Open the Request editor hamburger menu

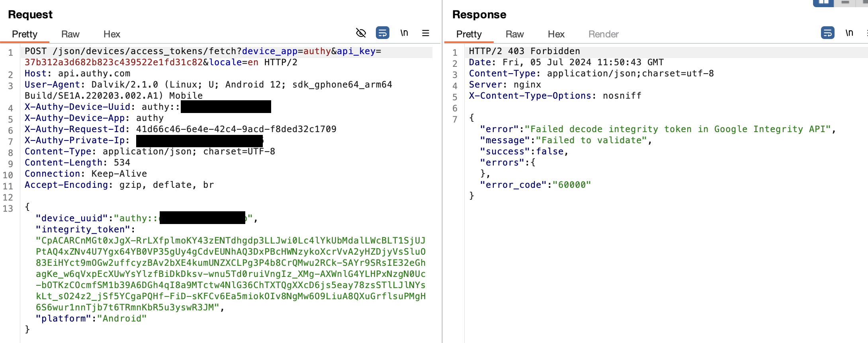pos(426,33)
